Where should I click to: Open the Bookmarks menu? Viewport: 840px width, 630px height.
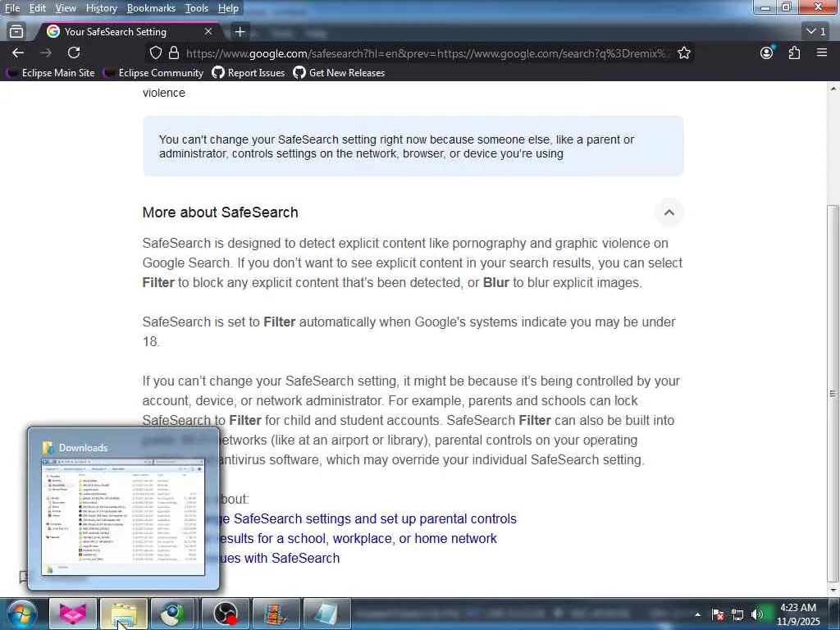151,8
